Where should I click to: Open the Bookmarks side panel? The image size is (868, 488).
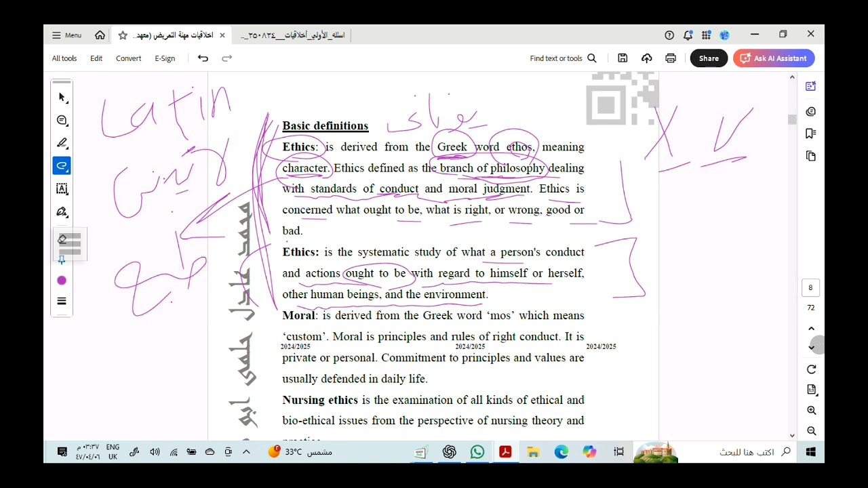point(810,134)
